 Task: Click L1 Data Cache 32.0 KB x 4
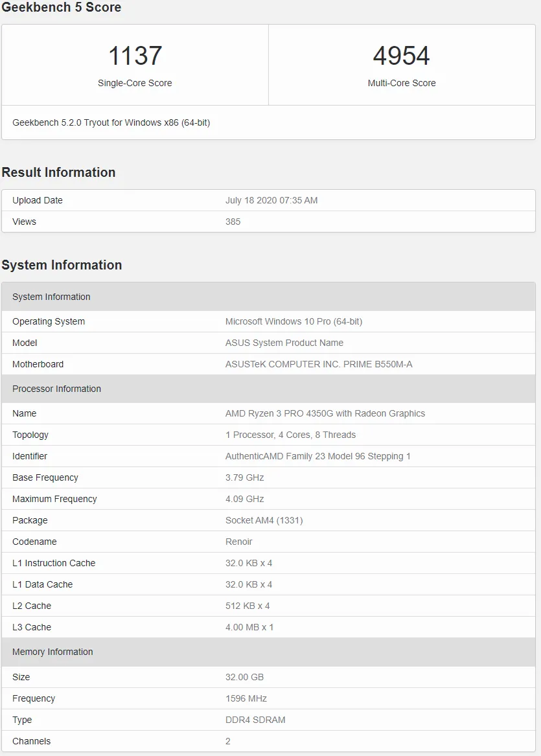point(249,584)
